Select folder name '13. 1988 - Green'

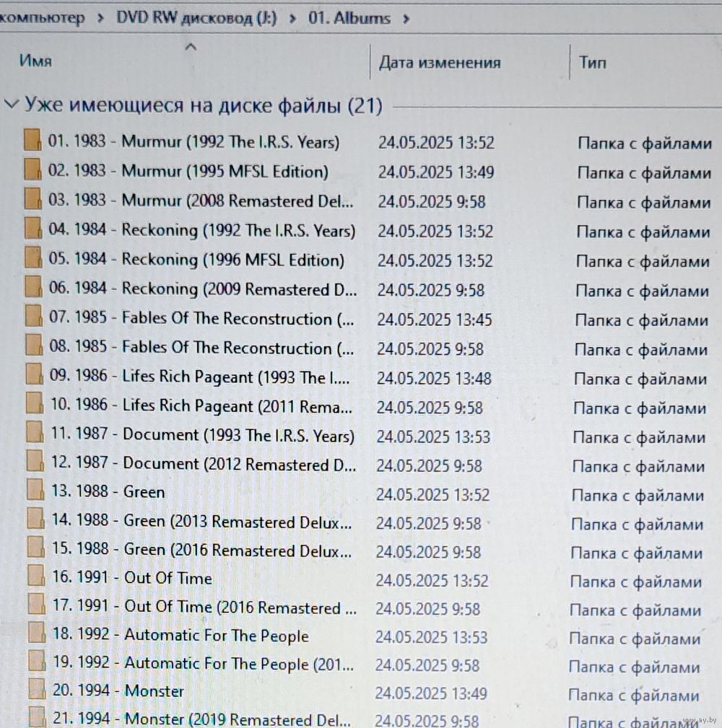coord(108,491)
